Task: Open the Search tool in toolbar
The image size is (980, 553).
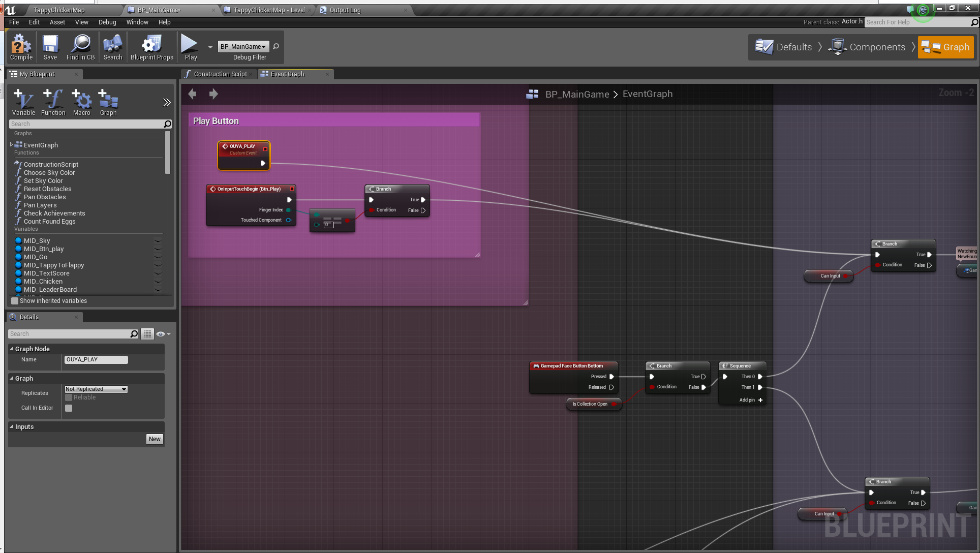Action: 113,47
